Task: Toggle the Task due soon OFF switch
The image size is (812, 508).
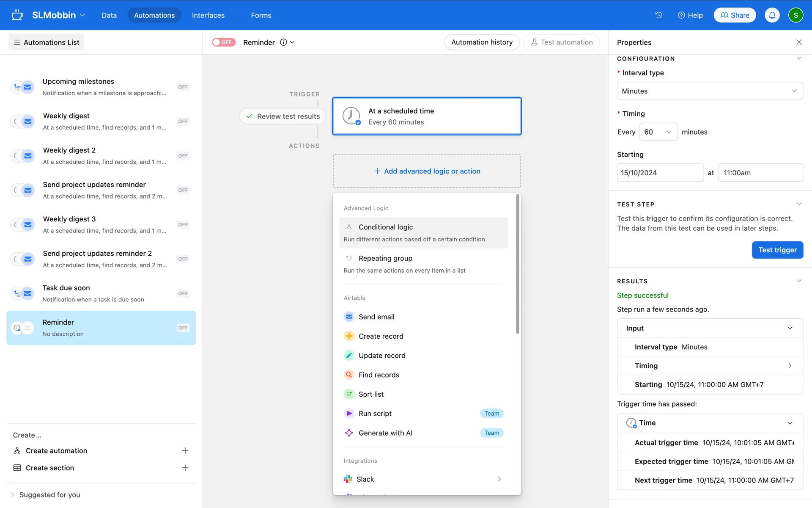Action: [183, 293]
